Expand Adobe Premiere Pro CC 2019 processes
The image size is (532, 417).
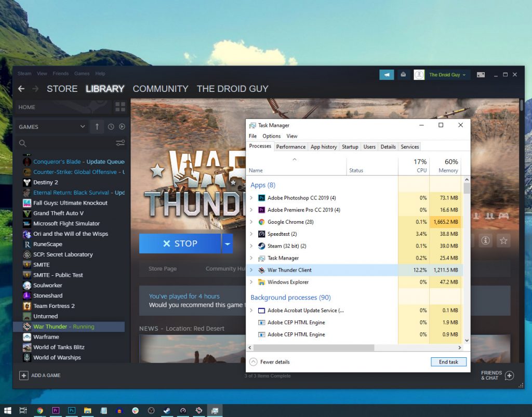coord(251,210)
